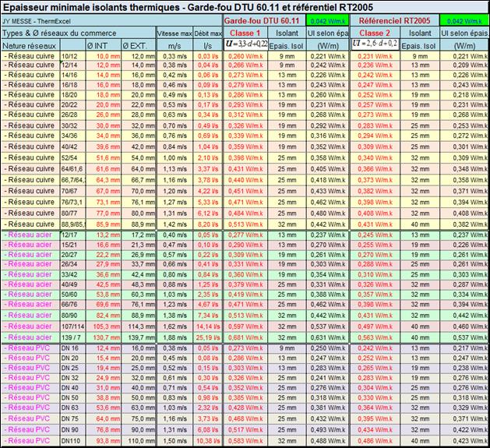The image size is (490, 448).
Task: Click the U=3,3·d+0,22 formula cell
Action: [x=245, y=45]
